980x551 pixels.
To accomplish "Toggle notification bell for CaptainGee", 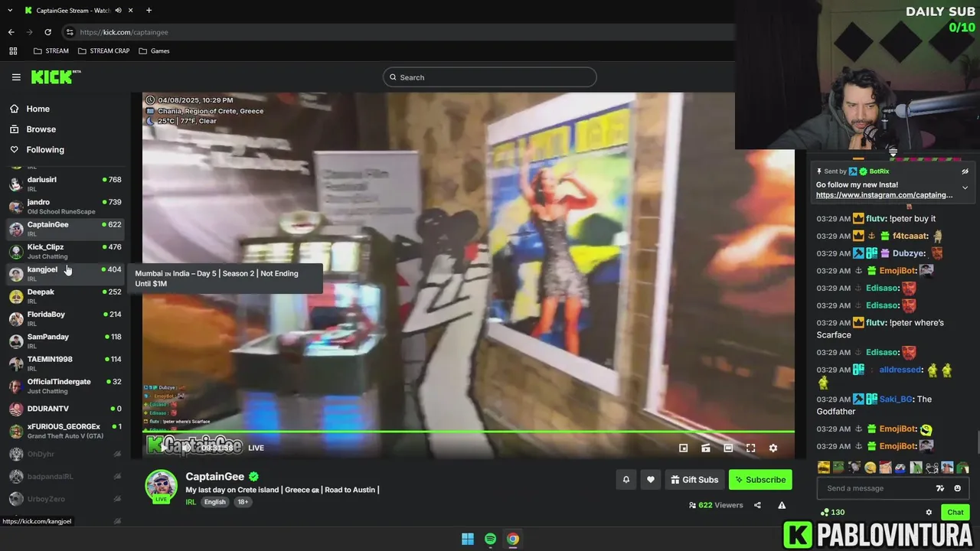I will (x=626, y=480).
